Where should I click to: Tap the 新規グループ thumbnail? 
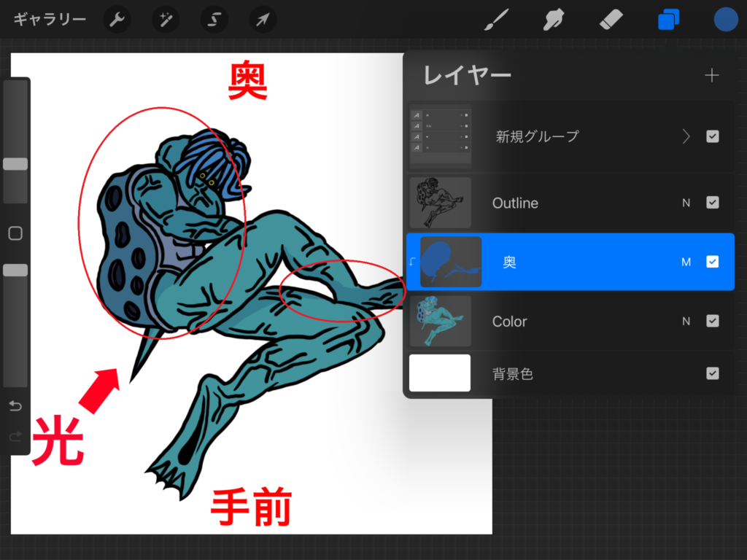441,136
